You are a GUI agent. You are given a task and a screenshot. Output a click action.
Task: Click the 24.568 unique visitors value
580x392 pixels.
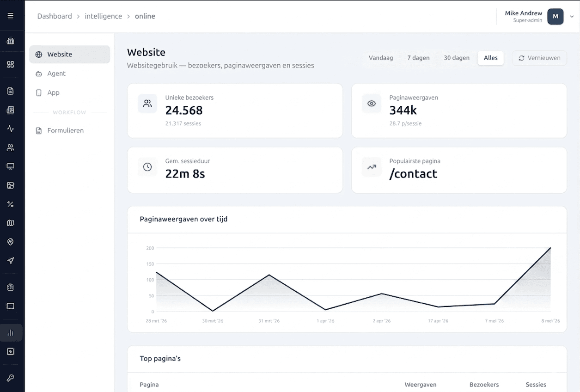click(184, 110)
